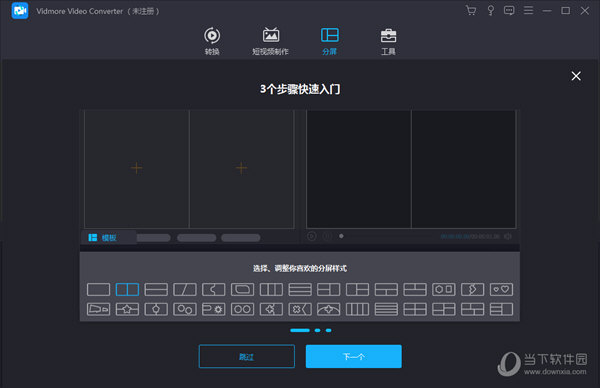Open the 工具 toolbox tab

coord(388,41)
